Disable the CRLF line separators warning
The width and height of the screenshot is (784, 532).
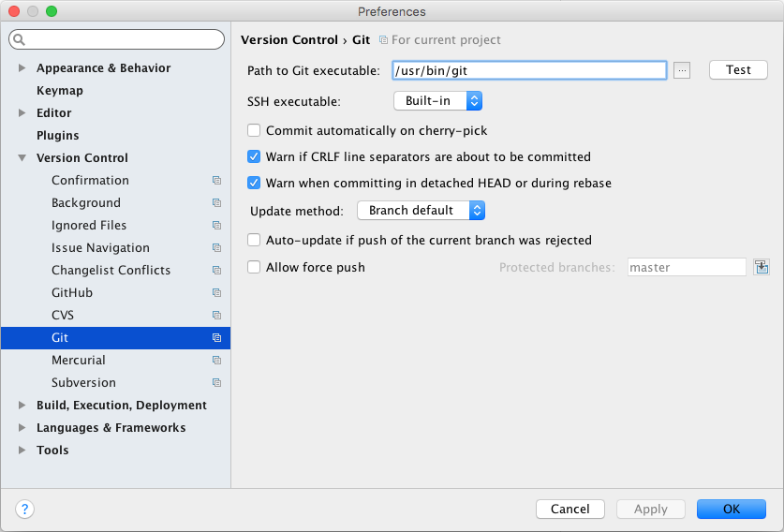(x=254, y=157)
